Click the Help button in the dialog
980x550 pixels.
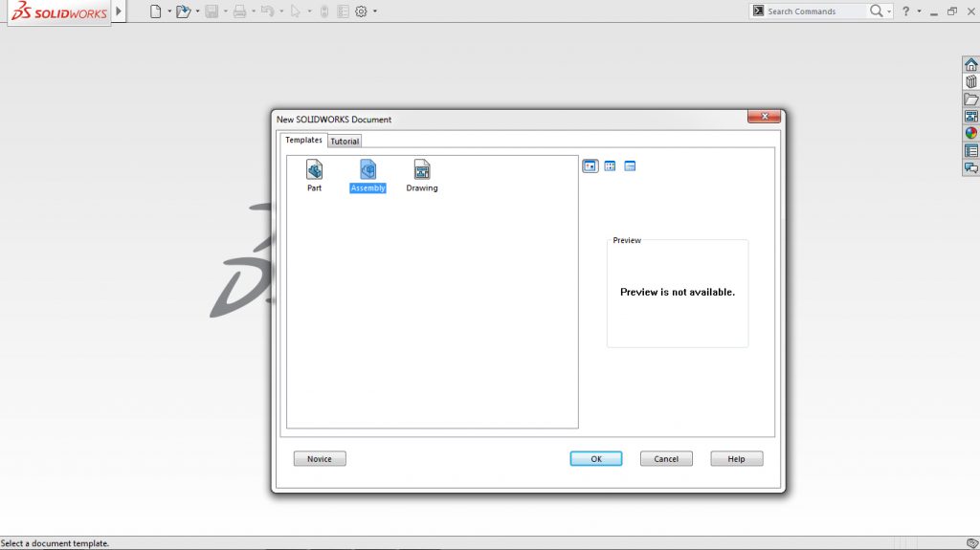pyautogui.click(x=736, y=459)
